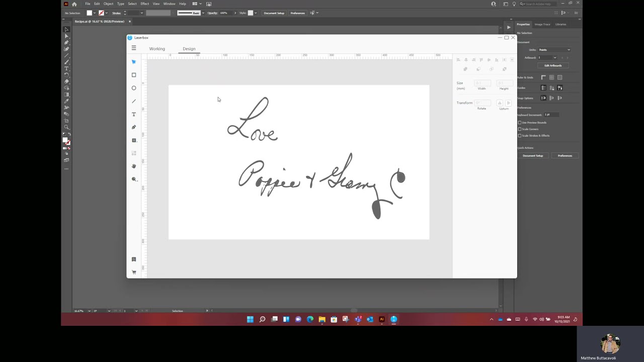Select Illustrator Pen tool
This screenshot has width=644, height=362.
66,42
